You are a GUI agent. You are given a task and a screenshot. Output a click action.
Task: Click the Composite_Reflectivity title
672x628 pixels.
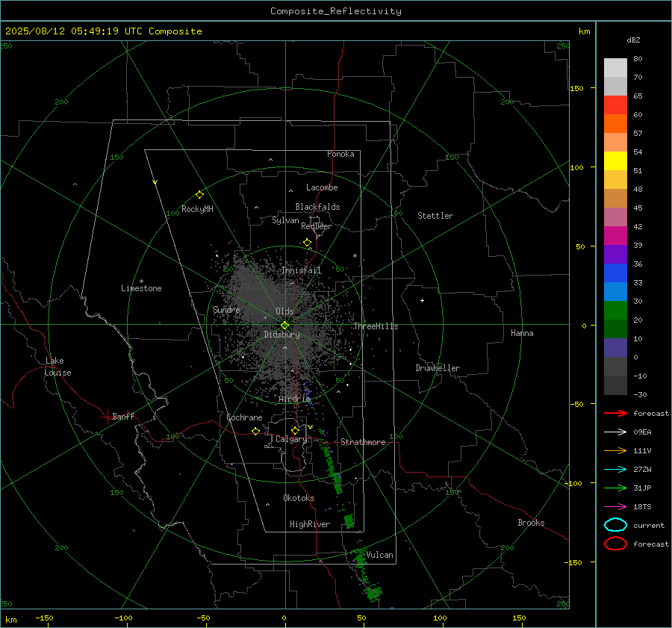[x=336, y=11]
